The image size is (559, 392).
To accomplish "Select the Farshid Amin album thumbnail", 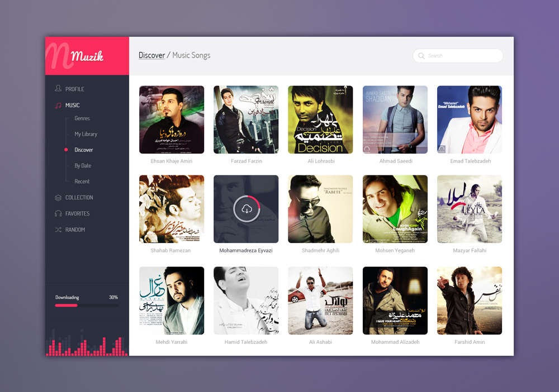I will [x=470, y=300].
